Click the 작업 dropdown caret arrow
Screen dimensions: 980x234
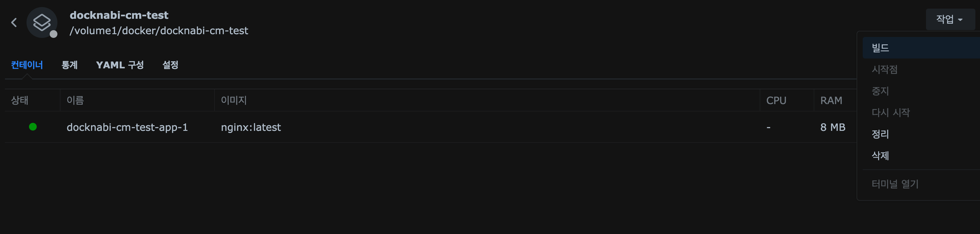[960, 20]
